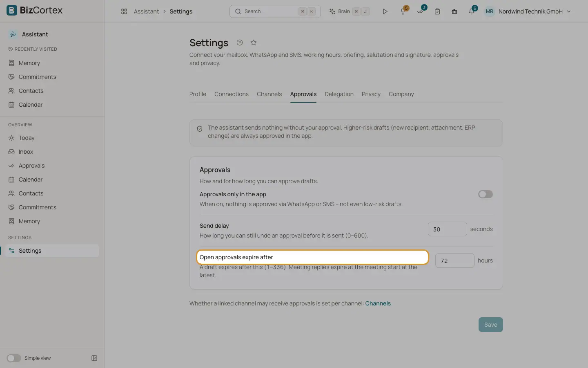Click the help question mark next to Settings title
The width and height of the screenshot is (588, 368).
tap(240, 43)
